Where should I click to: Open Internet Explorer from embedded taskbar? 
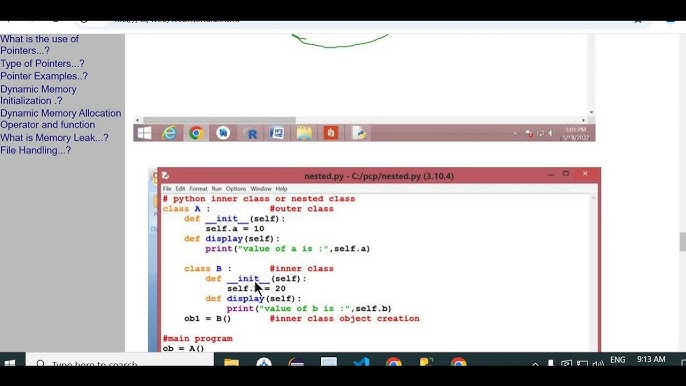click(x=170, y=133)
